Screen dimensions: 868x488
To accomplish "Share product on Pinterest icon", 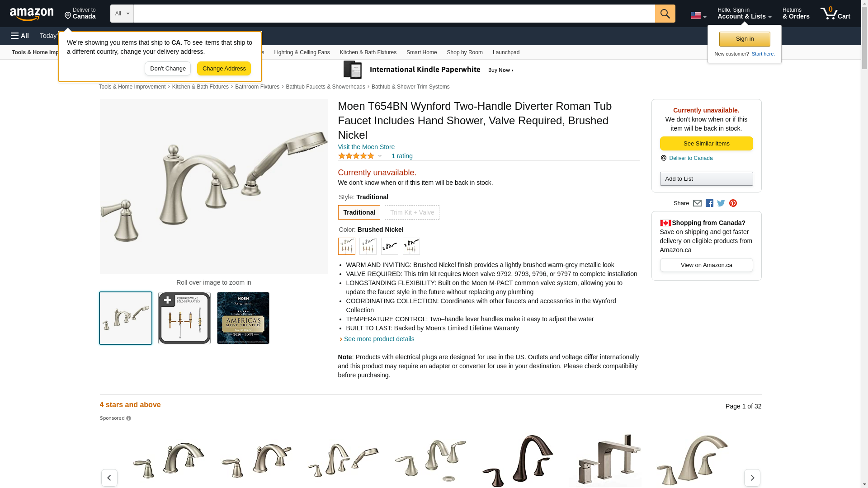I will point(733,203).
